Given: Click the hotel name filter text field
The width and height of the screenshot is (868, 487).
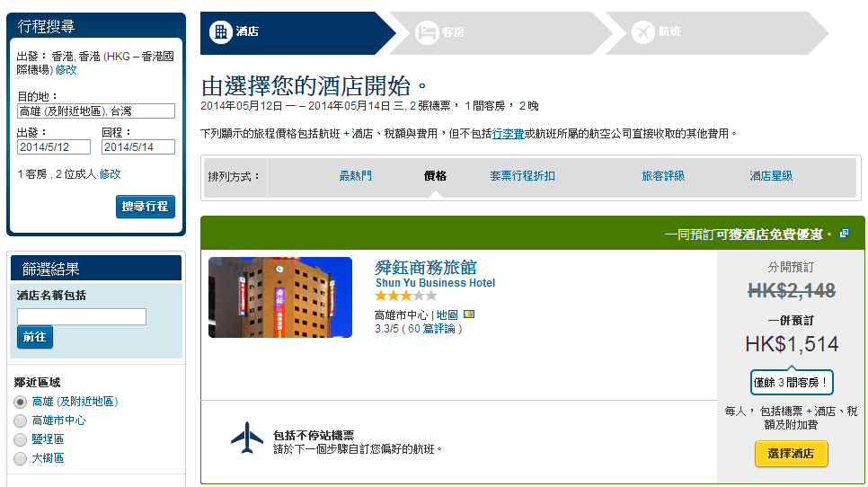Looking at the screenshot, I should [x=82, y=316].
